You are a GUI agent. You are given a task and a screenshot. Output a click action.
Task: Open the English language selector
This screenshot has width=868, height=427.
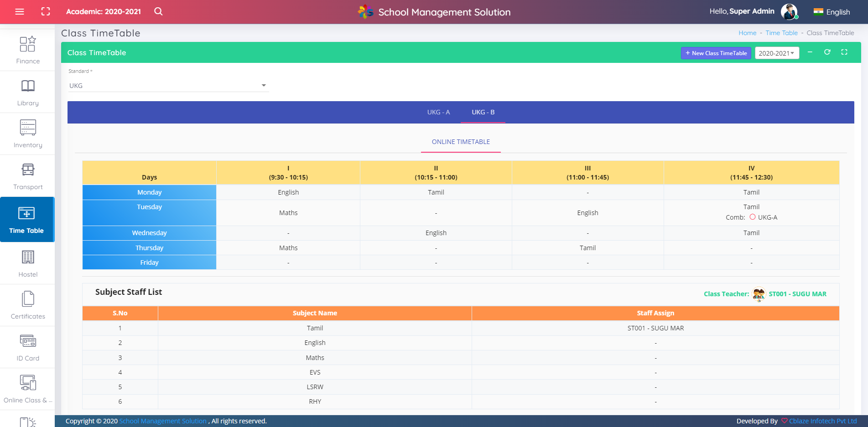coord(832,12)
